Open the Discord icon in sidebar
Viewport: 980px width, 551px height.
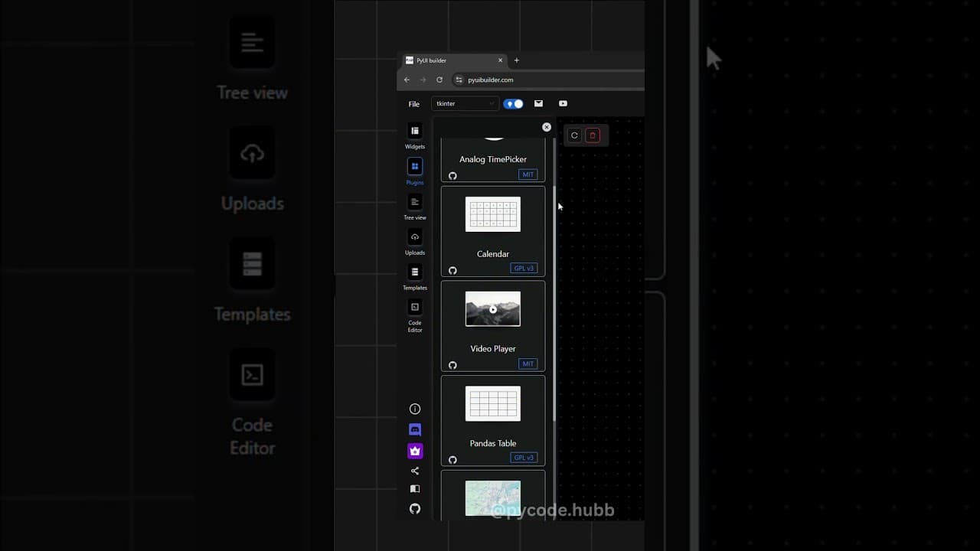click(415, 430)
